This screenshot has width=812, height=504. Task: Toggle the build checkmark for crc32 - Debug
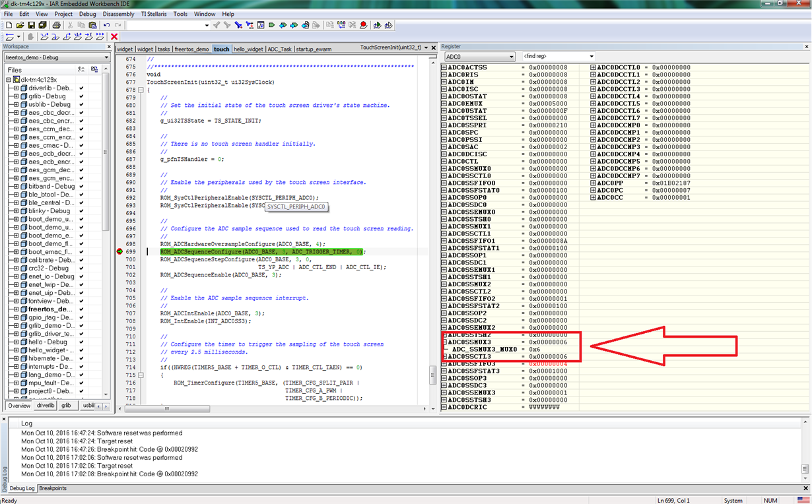point(81,268)
